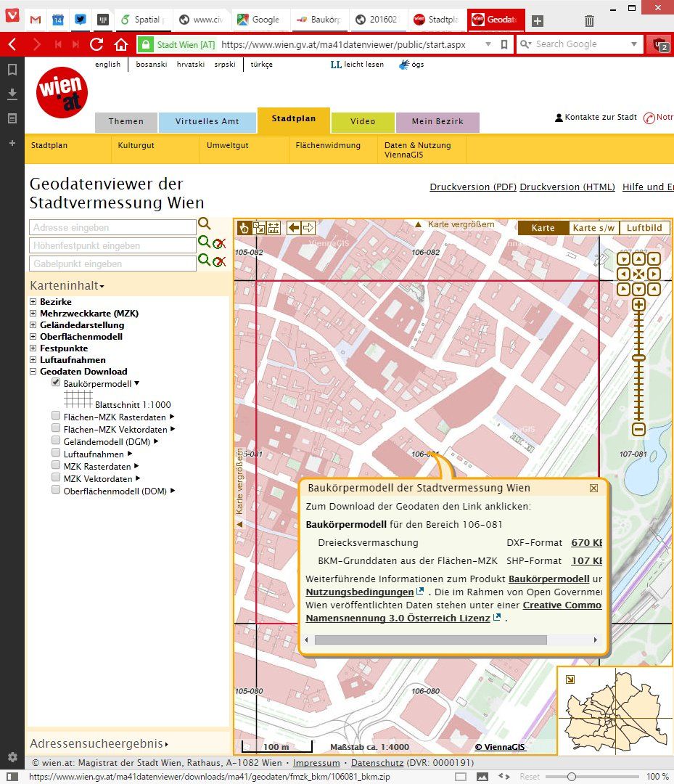
Task: Expand the Bezirke tree node
Action: [x=33, y=302]
